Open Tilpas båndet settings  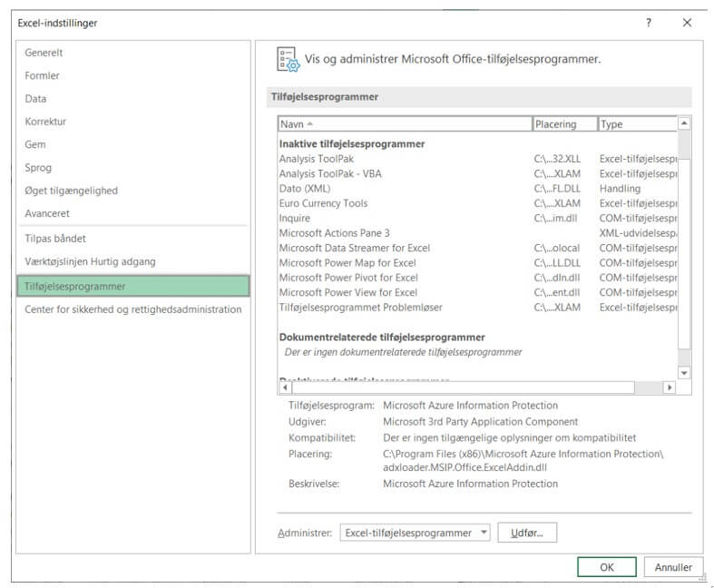pos(55,238)
